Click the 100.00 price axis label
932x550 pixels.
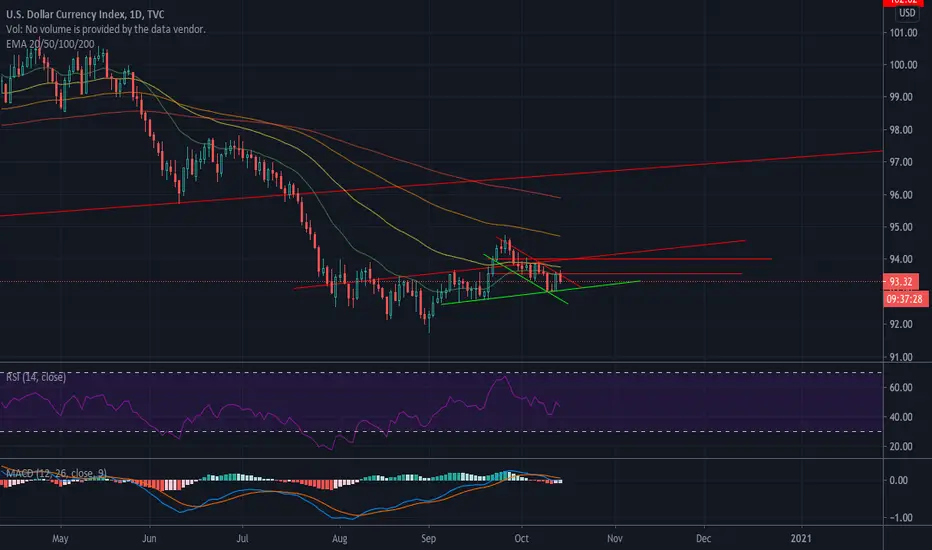tap(903, 65)
